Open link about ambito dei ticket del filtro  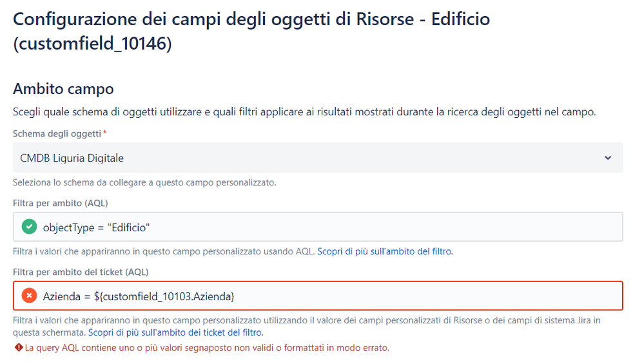tap(176, 332)
